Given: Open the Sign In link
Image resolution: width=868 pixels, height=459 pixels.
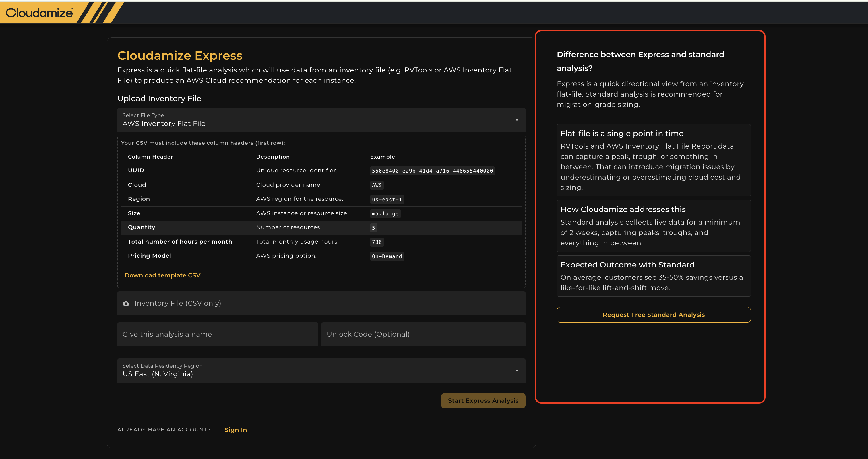Looking at the screenshot, I should click(236, 430).
